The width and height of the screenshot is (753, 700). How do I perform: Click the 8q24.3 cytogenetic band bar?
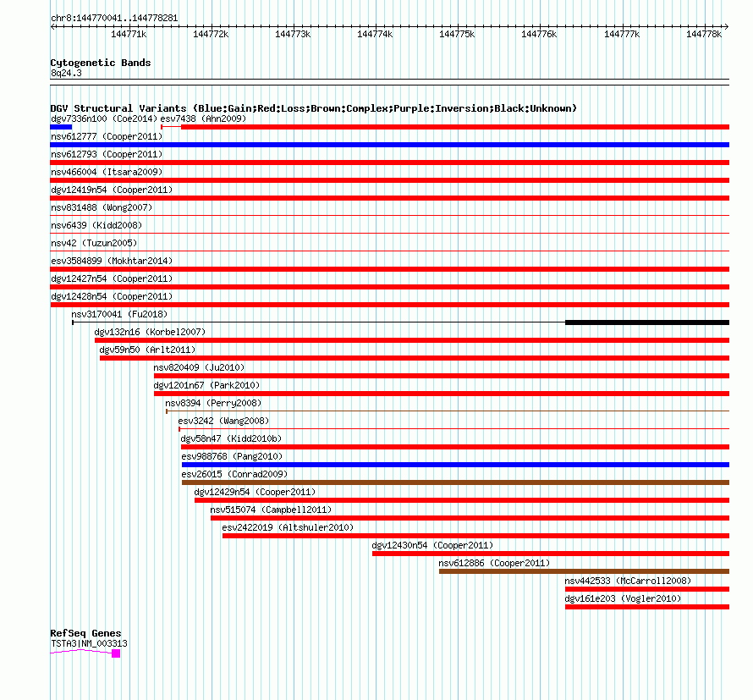(x=389, y=82)
